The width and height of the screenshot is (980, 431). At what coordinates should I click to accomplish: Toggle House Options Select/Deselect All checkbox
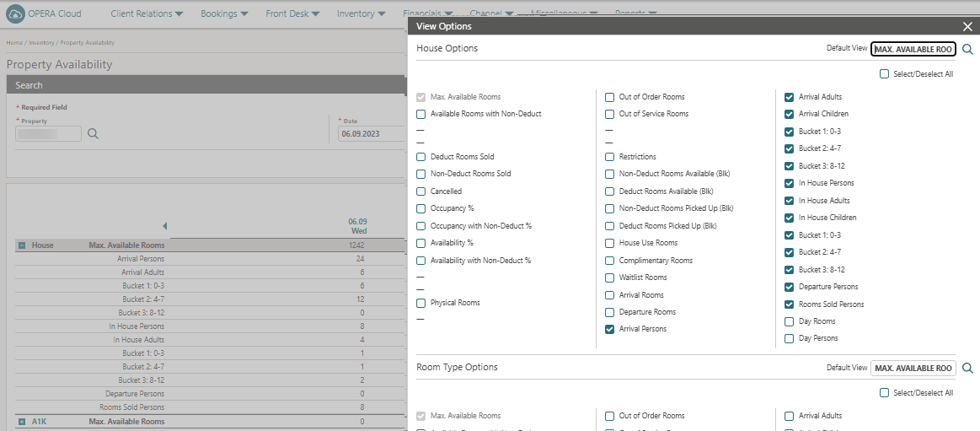pyautogui.click(x=885, y=74)
